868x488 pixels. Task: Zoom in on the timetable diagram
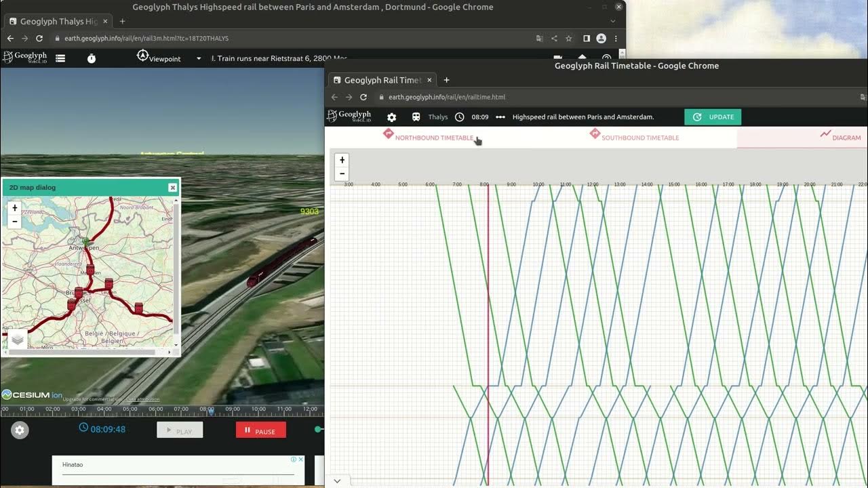[x=342, y=161]
